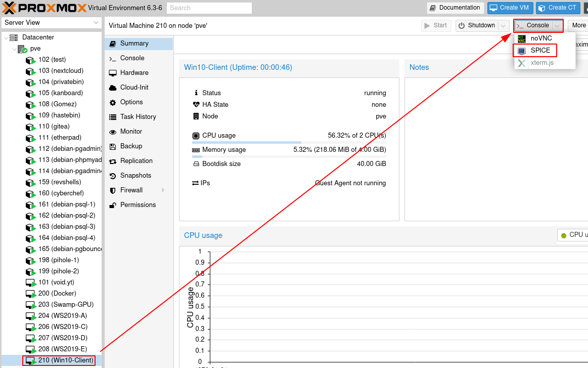Click the pve node icon
The height and width of the screenshot is (368, 588).
point(23,49)
